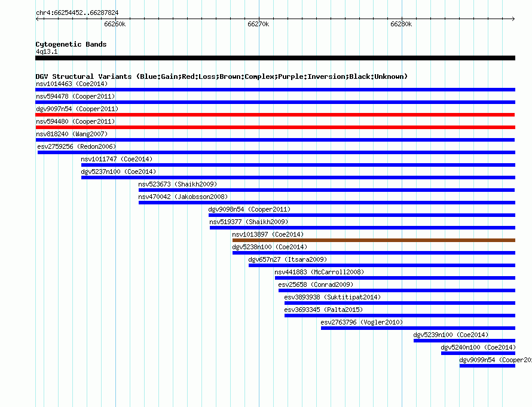Click the 66270k ruler marker
The width and height of the screenshot is (532, 407).
pos(258,24)
